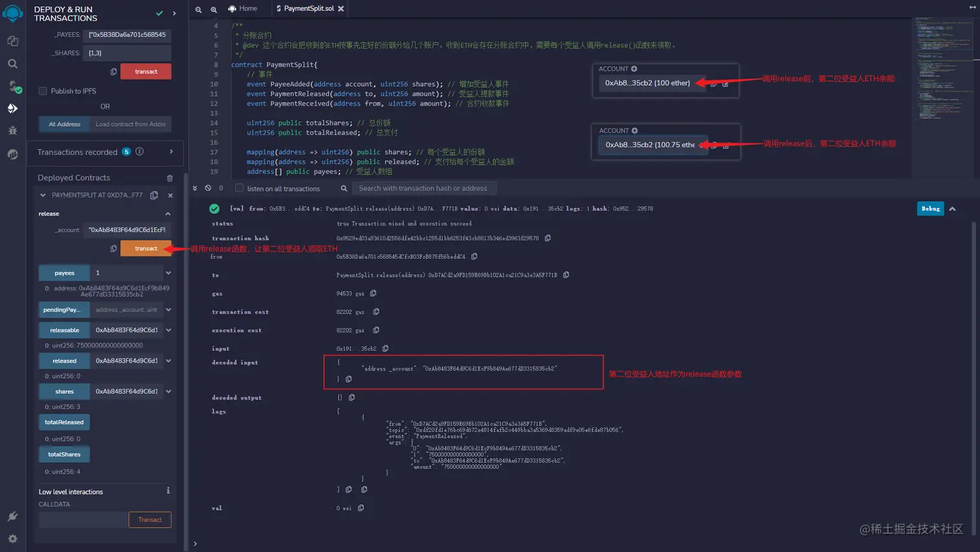Viewport: 980px width, 552px height.
Task: Enable listen on all transactions
Action: (239, 188)
